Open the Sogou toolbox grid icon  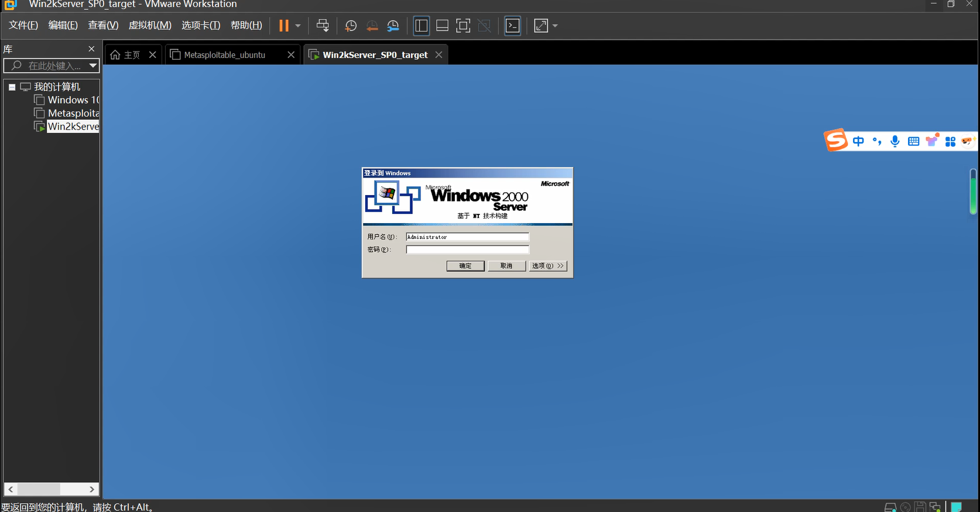tap(950, 141)
